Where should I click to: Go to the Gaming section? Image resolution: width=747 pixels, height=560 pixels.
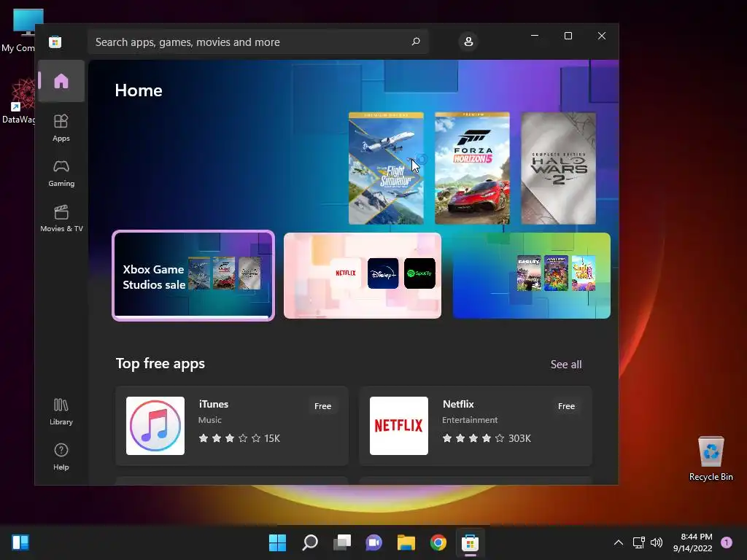coord(61,174)
